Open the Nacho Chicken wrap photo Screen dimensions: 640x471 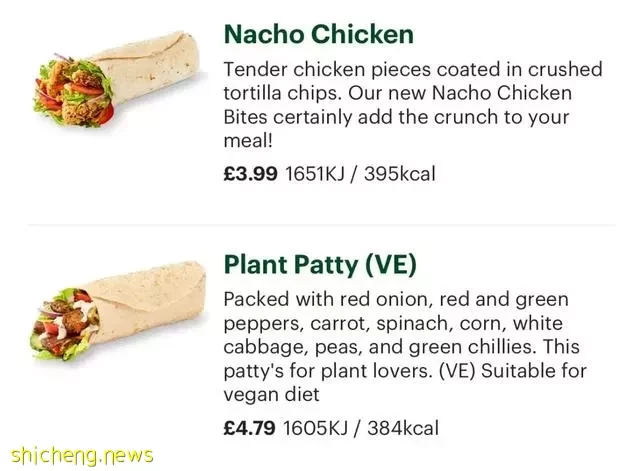(116, 78)
